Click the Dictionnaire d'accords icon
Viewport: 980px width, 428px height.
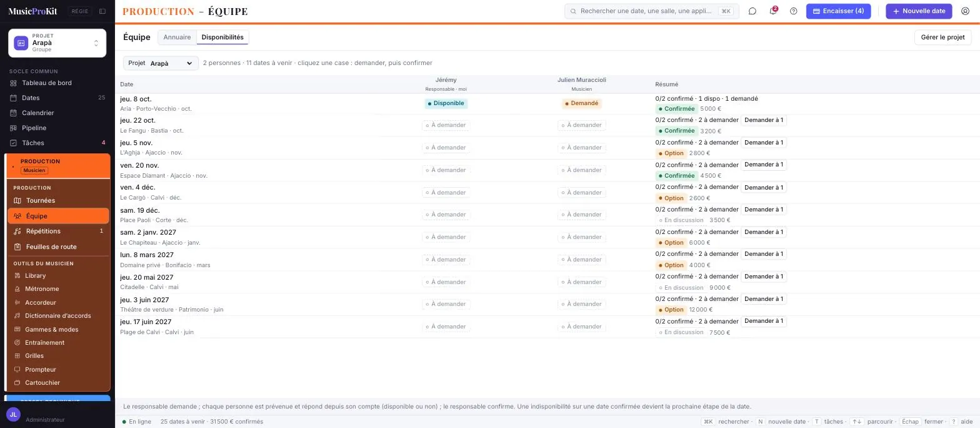coord(17,316)
